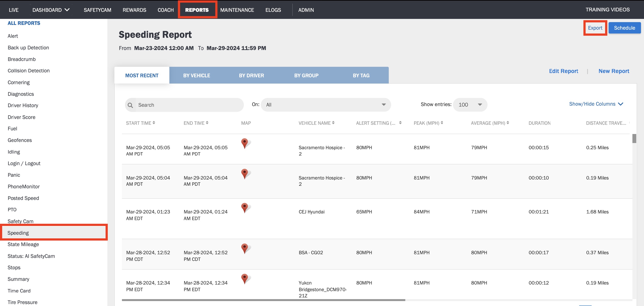
Task: Open map pin for Yukon Bridgestone row
Action: 245,279
